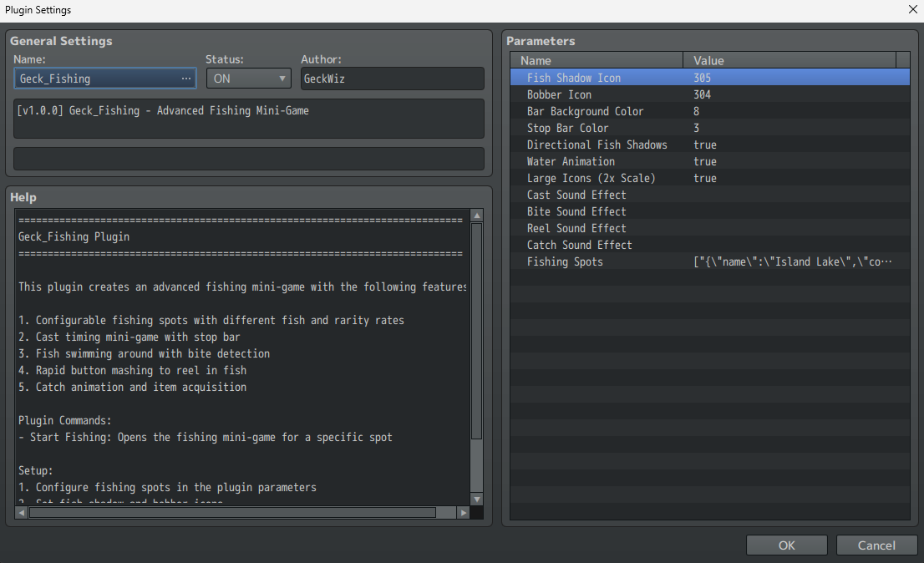Click help line "4. Rapid button mashing to reel in fish"
Image resolution: width=924 pixels, height=563 pixels.
[x=133, y=370]
